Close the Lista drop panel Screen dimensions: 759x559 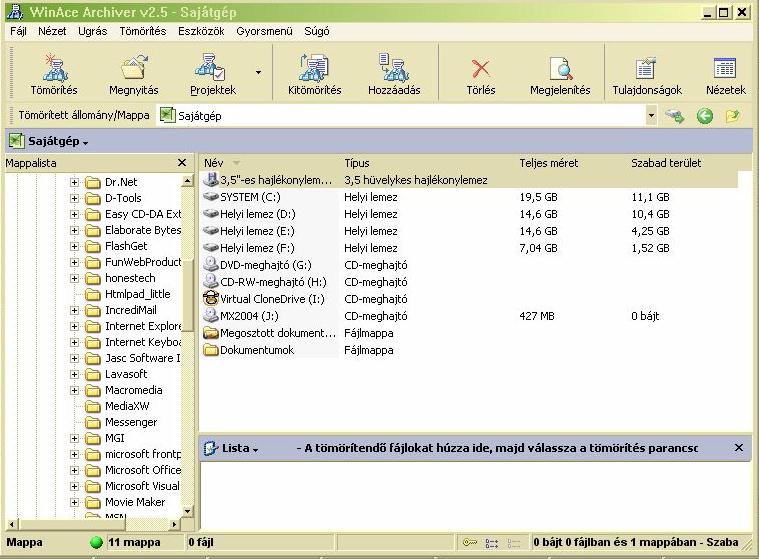click(x=739, y=448)
